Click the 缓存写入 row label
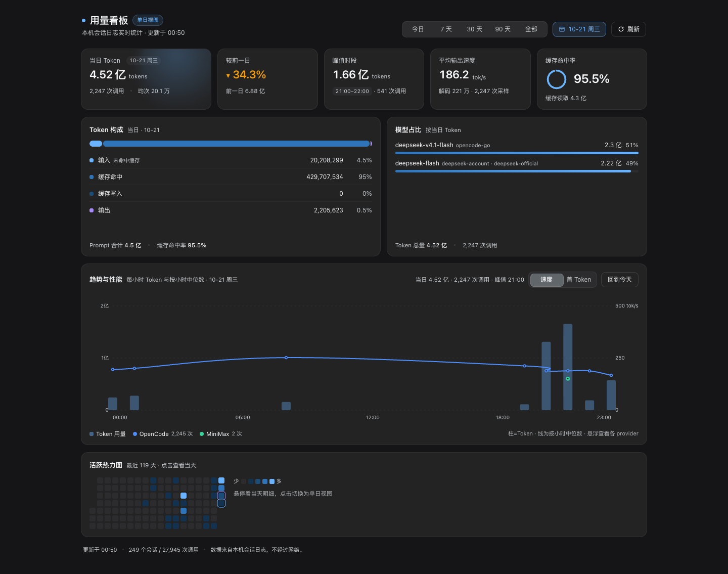Viewport: 728px width, 574px height. coord(110,194)
